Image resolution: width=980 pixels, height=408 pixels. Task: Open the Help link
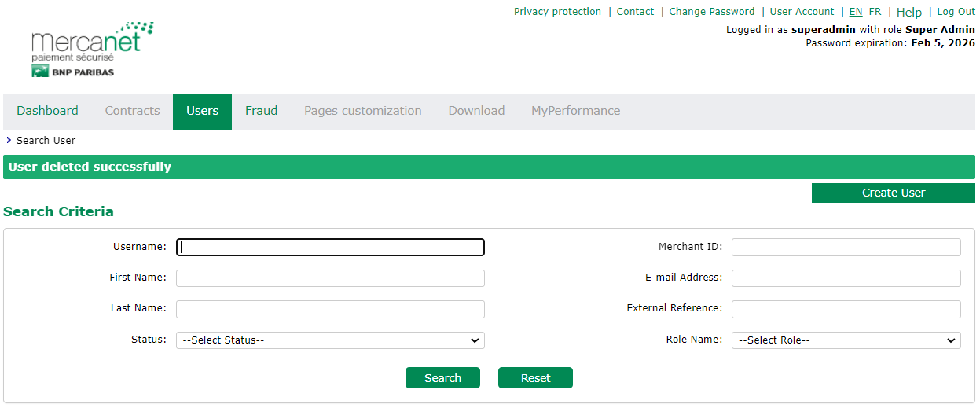click(x=908, y=12)
